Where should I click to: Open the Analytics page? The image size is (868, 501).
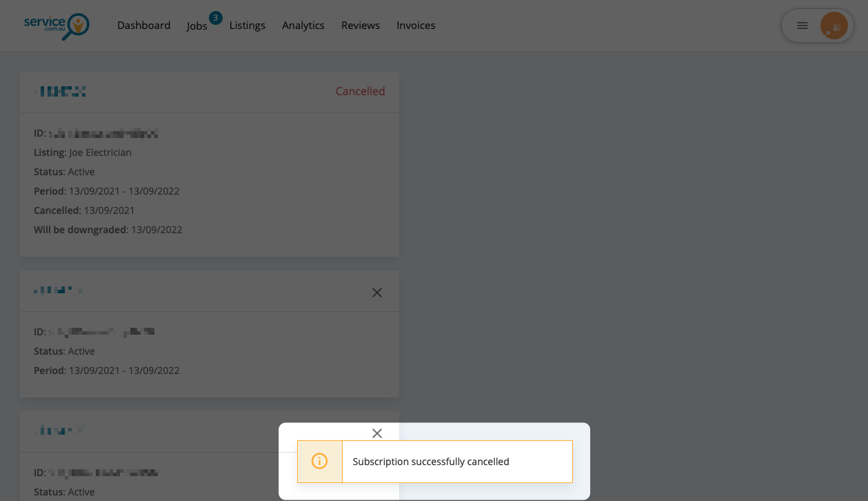click(303, 26)
